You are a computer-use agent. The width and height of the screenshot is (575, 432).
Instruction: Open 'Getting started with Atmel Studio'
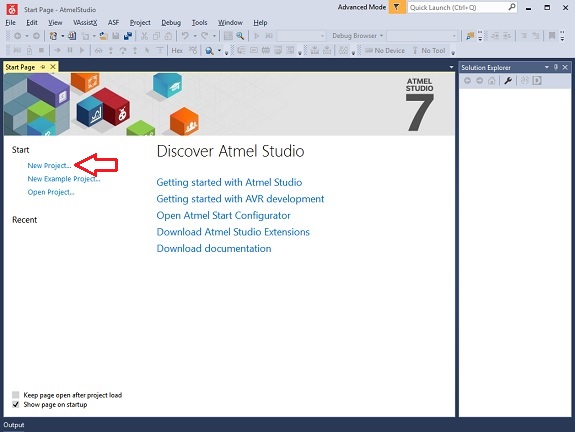[x=229, y=182]
